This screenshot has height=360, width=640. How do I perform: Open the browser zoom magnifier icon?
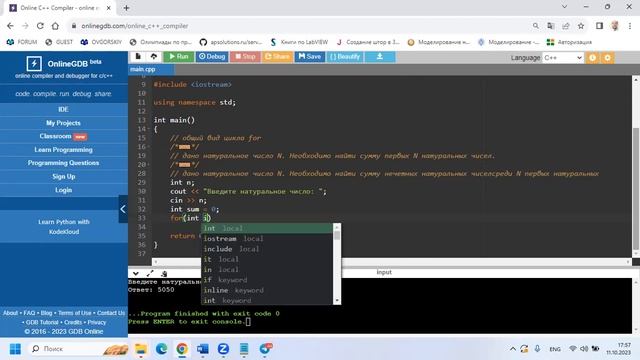(536, 26)
